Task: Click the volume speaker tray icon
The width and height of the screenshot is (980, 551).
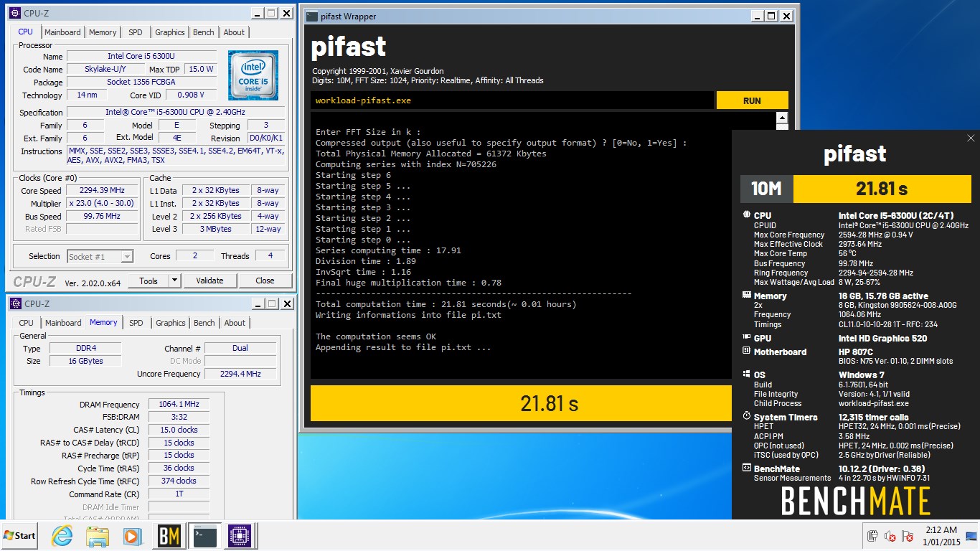Action: click(x=890, y=536)
